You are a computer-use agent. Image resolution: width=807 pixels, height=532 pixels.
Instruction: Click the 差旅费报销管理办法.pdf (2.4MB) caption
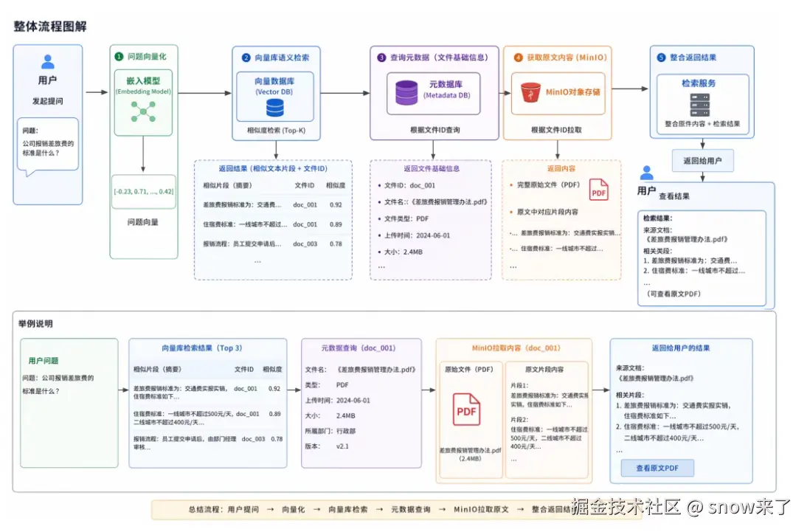tap(470, 455)
